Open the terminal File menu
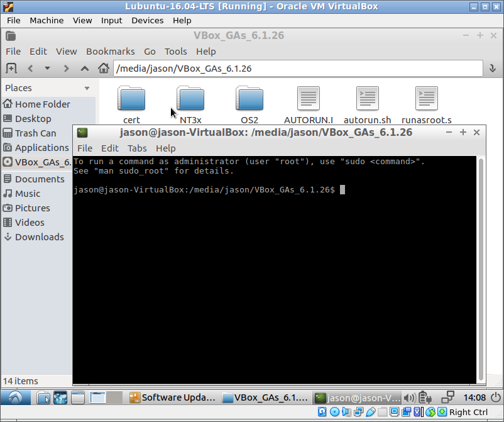 85,148
